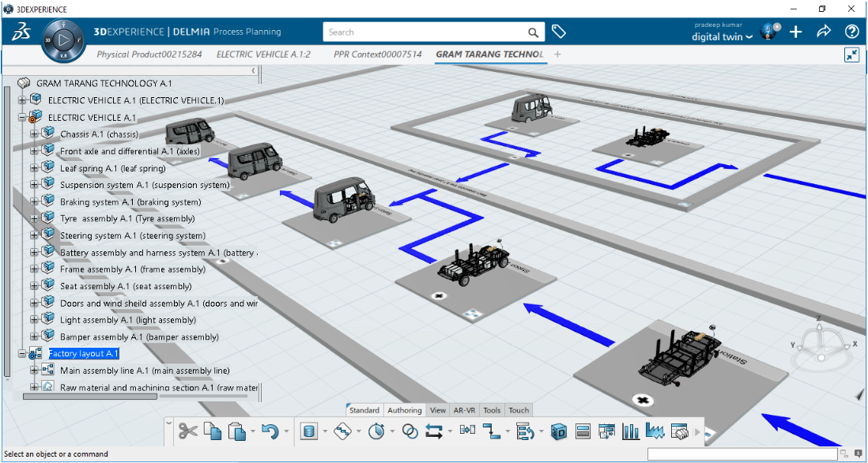Image resolution: width=868 pixels, height=463 pixels.
Task: Open the 3D compass app launcher
Action: click(63, 40)
